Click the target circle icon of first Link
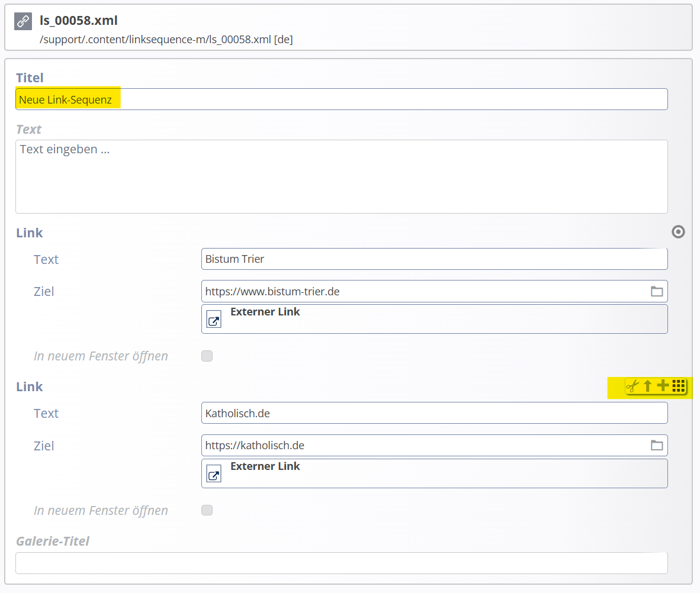 coord(678,231)
